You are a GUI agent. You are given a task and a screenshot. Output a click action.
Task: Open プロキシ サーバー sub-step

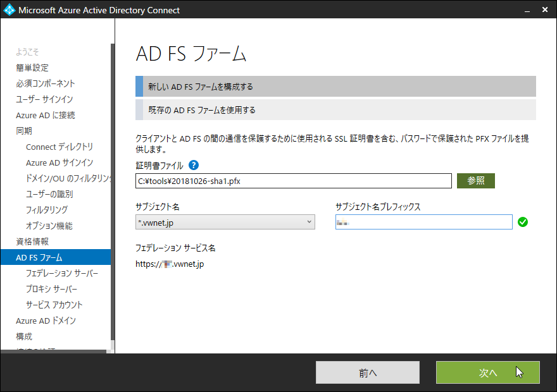click(51, 289)
